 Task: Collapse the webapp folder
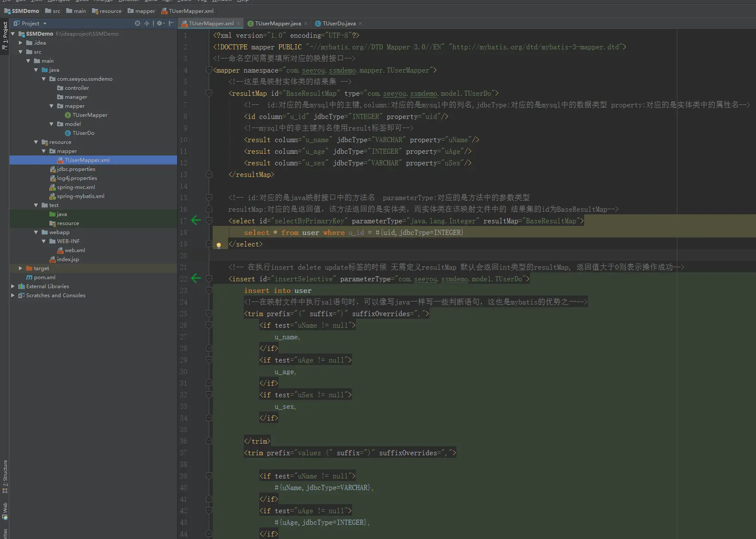[x=36, y=232]
